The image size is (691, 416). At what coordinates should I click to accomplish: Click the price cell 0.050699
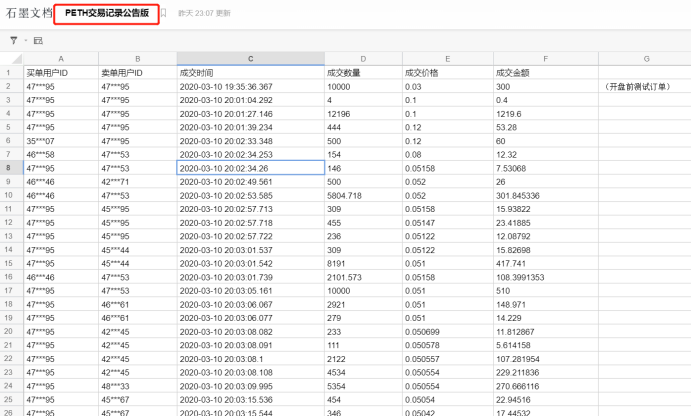click(448, 331)
